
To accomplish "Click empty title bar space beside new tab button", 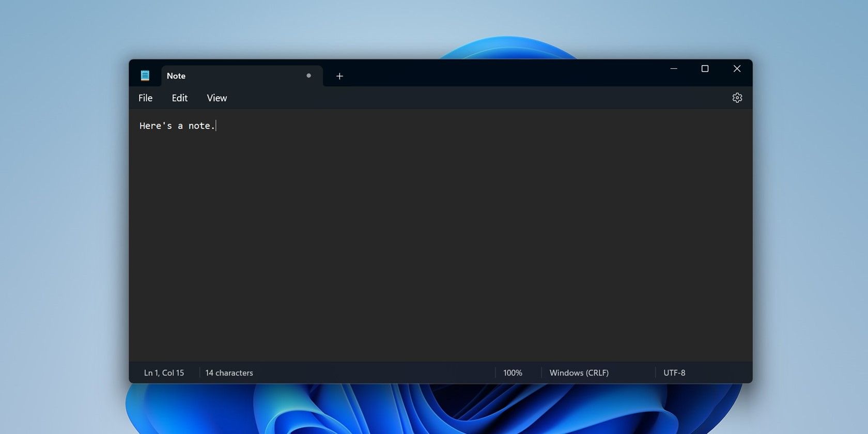I will (x=501, y=73).
